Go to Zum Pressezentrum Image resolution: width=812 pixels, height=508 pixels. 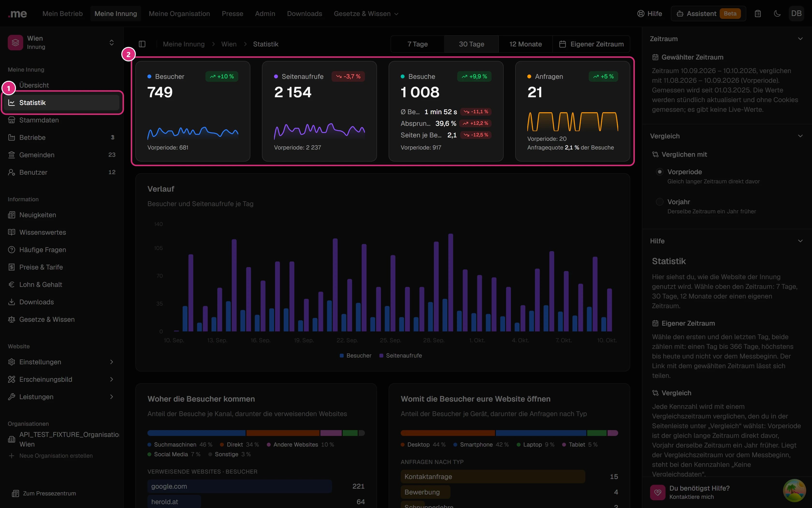point(44,493)
